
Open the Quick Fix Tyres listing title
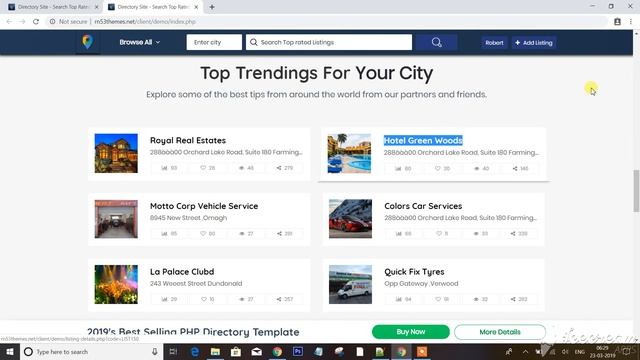tap(414, 271)
